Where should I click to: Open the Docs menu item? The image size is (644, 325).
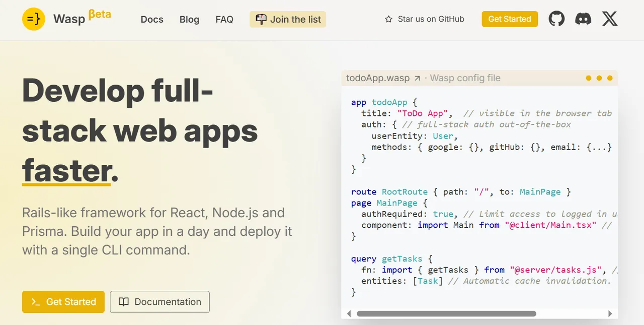tap(152, 19)
